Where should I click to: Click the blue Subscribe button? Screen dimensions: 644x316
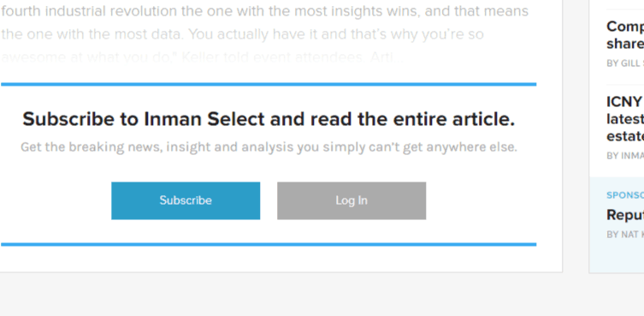tap(186, 200)
